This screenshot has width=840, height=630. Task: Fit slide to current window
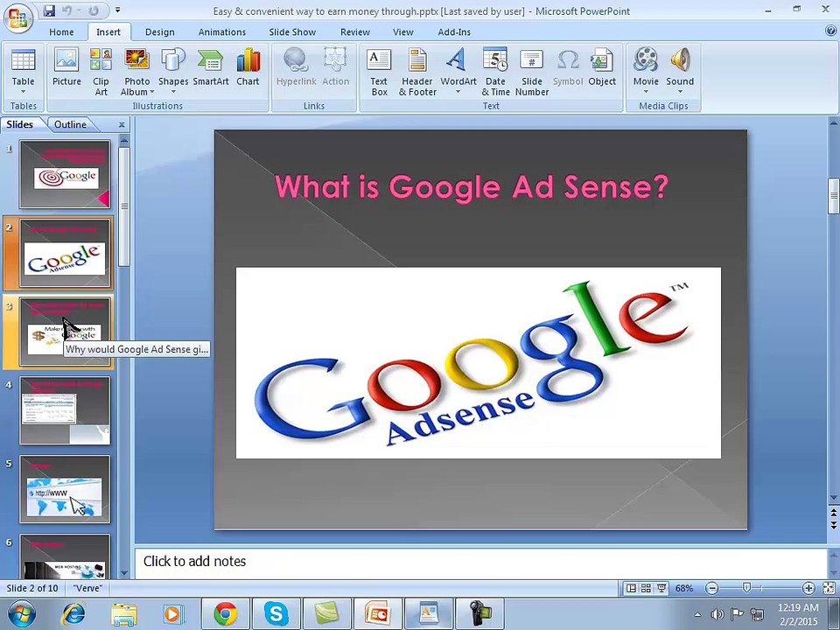829,588
